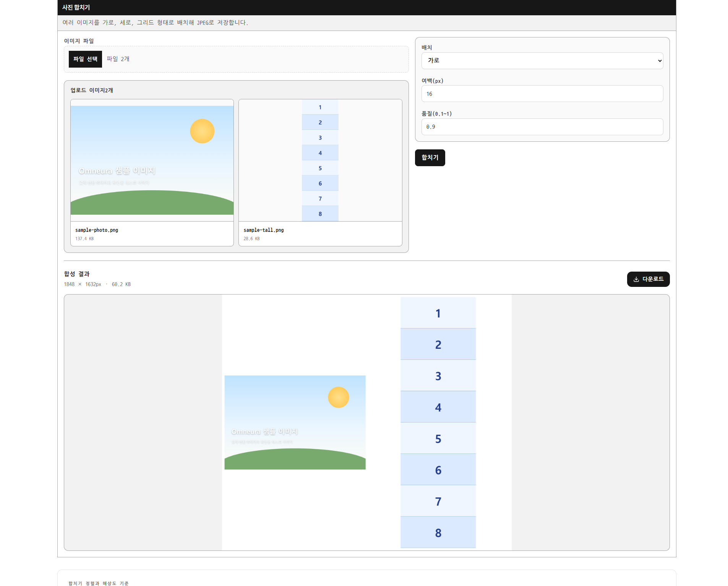Select the sample-tall.png thumbnail
728x586 pixels.
coord(320,160)
